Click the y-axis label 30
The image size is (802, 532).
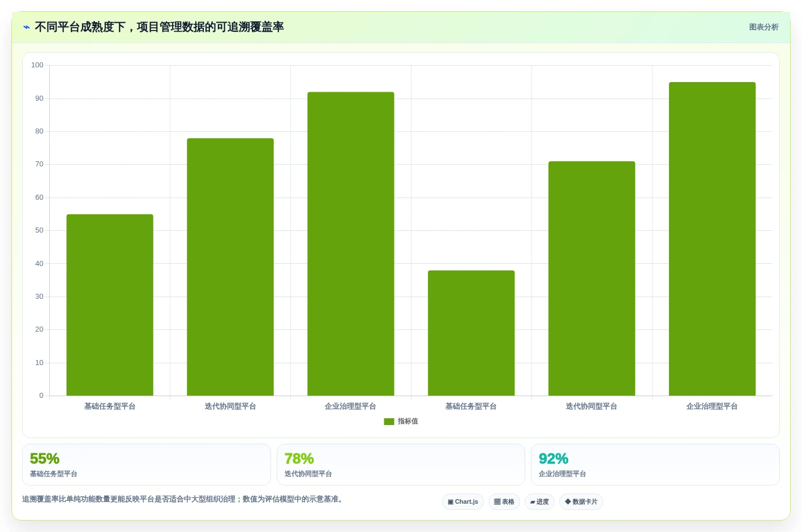click(39, 297)
